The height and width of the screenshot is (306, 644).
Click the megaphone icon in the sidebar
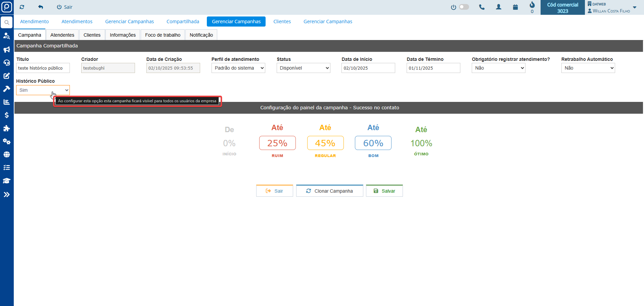[x=6, y=50]
